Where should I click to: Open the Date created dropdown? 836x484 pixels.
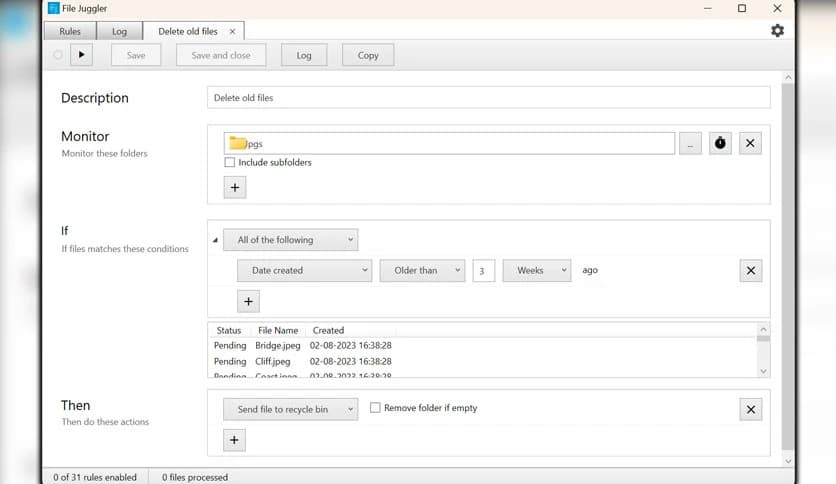(x=304, y=271)
